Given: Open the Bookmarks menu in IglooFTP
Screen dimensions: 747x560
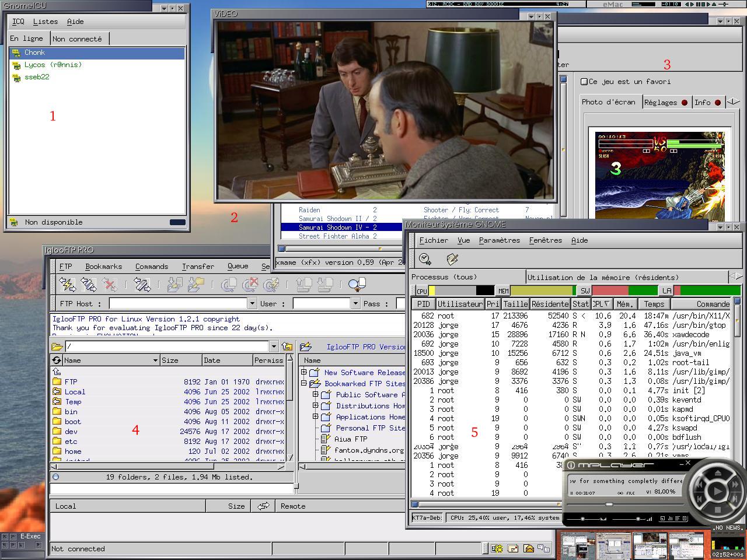Looking at the screenshot, I should [x=103, y=267].
